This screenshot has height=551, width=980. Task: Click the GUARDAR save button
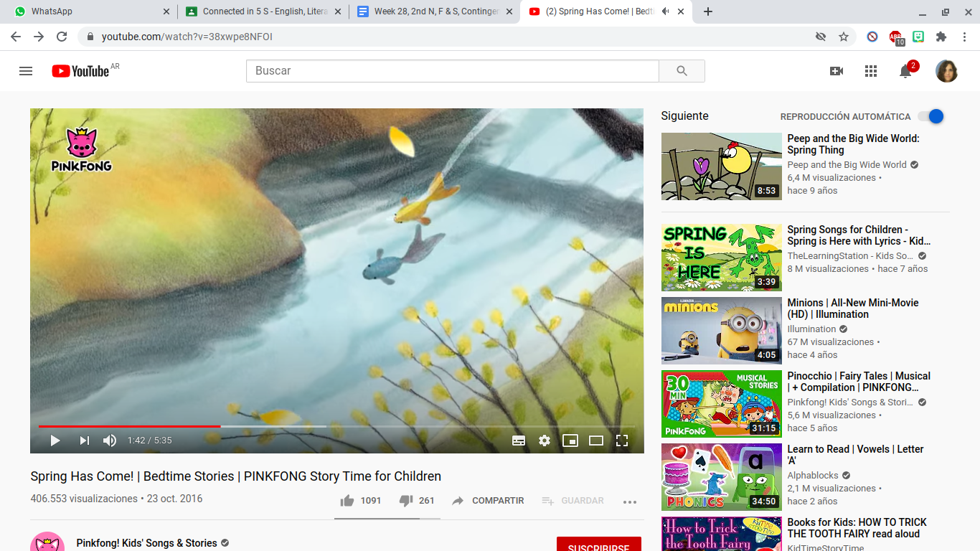(x=573, y=501)
